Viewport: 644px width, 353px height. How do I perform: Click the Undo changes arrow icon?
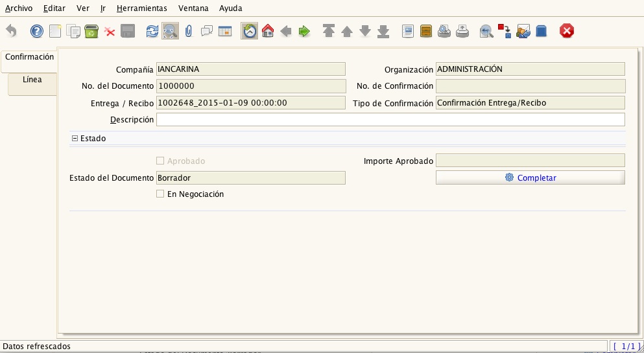[12, 31]
